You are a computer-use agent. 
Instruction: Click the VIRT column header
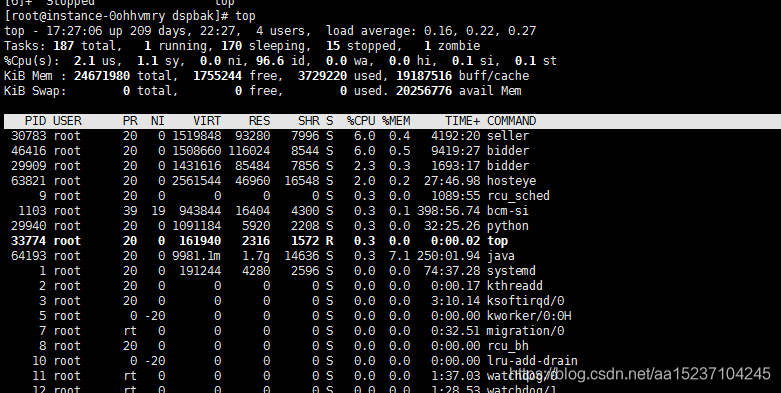tap(207, 121)
